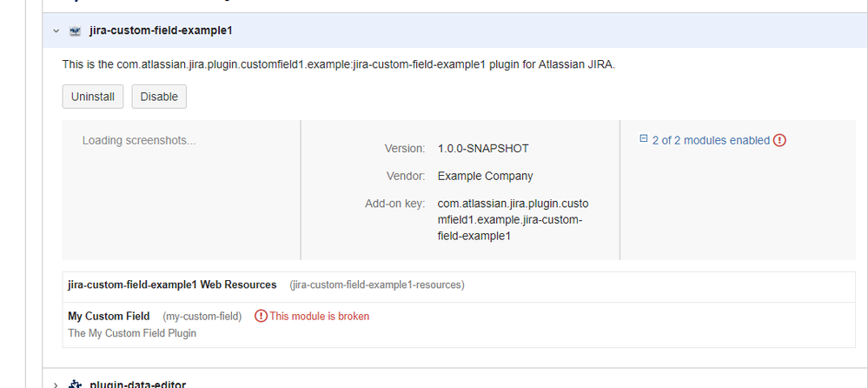The width and height of the screenshot is (868, 388).
Task: Click the (jira-custom-field-example1-resources) key text
Action: tap(377, 284)
